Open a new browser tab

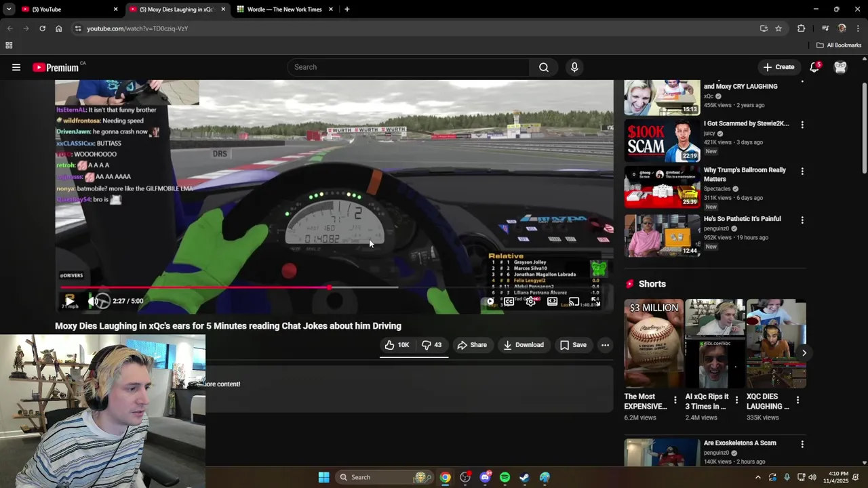(347, 9)
